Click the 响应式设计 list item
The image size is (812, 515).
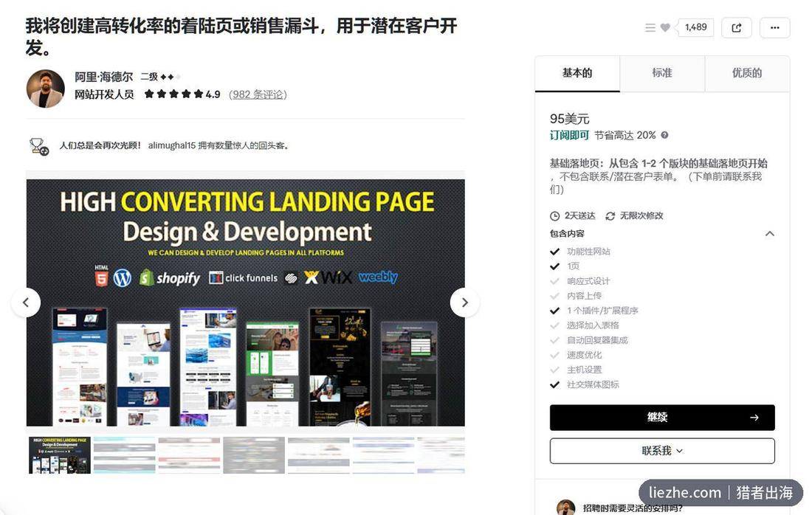coord(588,281)
